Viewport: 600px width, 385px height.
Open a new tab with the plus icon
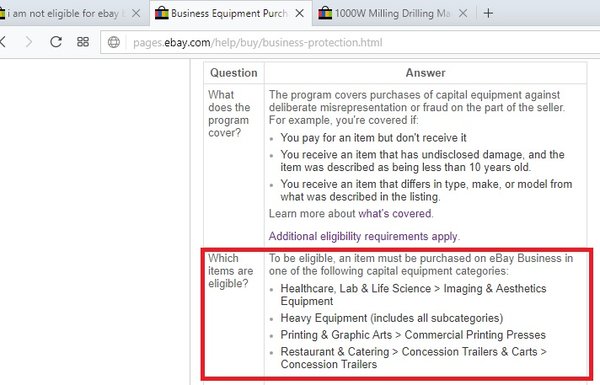(488, 13)
